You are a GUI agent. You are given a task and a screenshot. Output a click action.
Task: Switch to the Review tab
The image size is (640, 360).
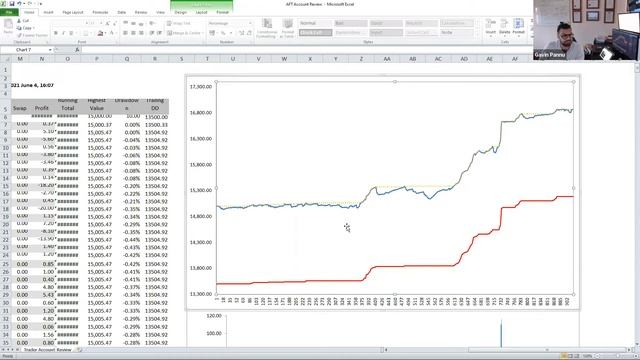click(x=141, y=12)
